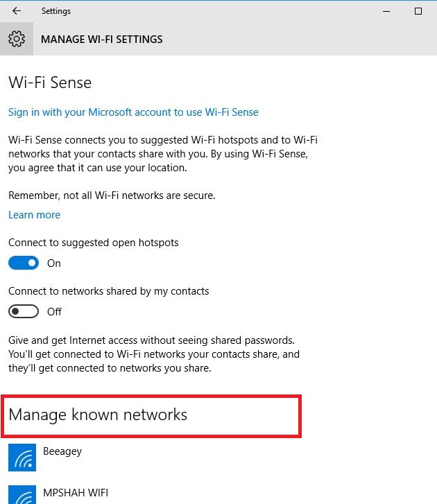The image size is (437, 504).
Task: Maximize the Settings window
Action: (x=418, y=11)
